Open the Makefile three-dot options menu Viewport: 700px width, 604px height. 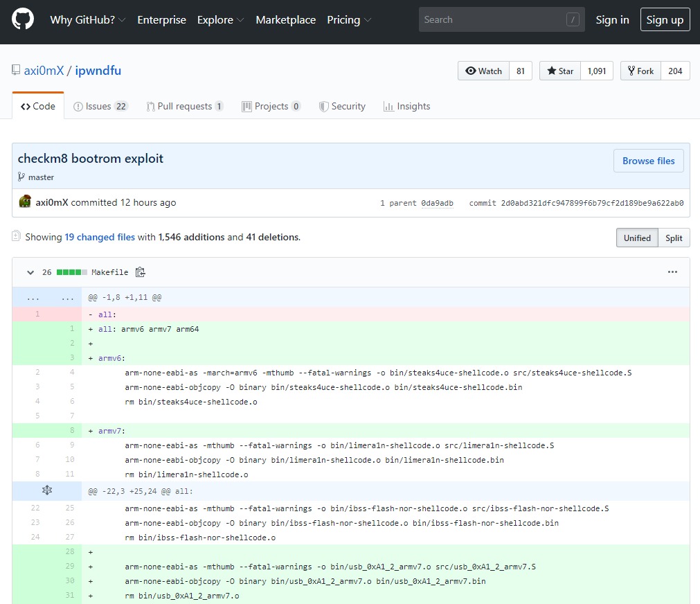click(x=672, y=272)
